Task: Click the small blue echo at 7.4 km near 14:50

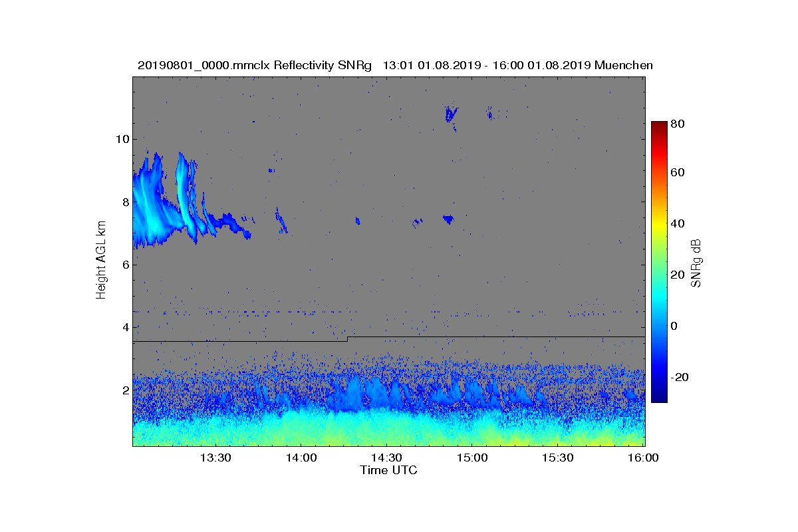Action: (x=448, y=219)
